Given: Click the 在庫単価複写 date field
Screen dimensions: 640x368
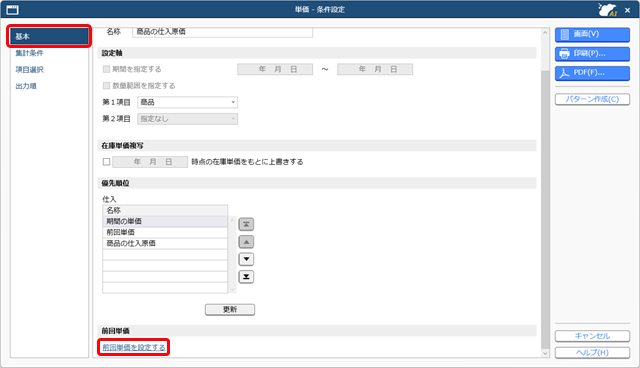Looking at the screenshot, I should (x=150, y=162).
